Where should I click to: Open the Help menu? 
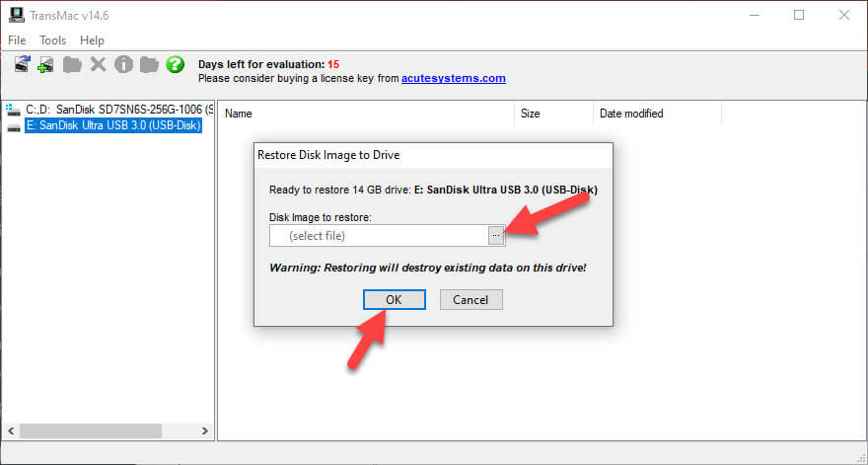(92, 40)
